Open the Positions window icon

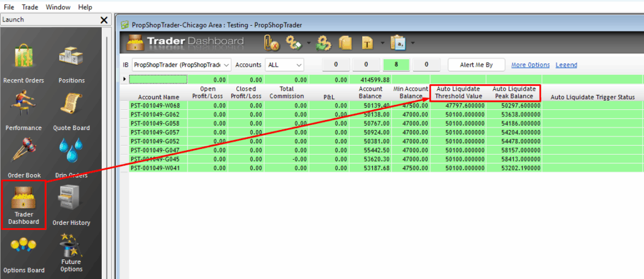click(x=72, y=63)
